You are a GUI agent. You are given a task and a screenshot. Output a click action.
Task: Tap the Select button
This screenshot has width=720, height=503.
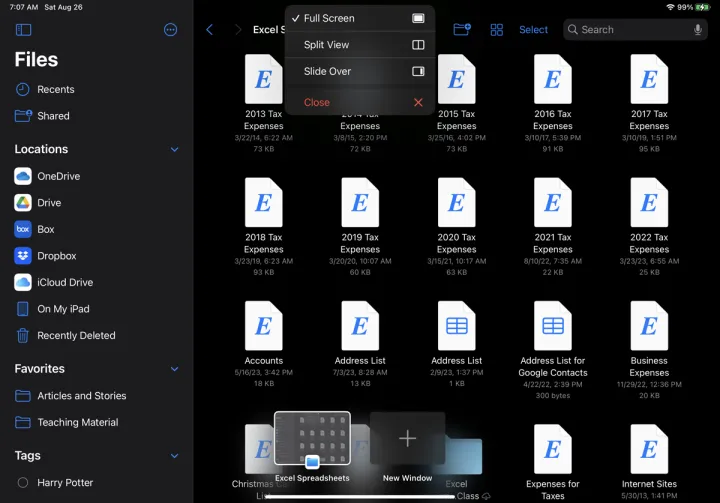[x=533, y=30]
